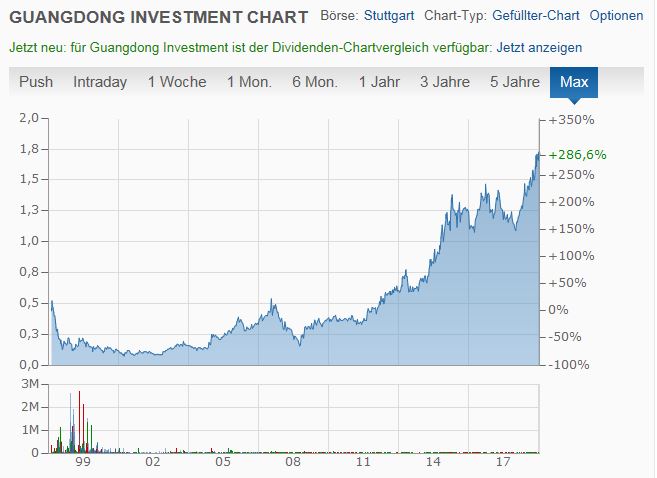Show the 1 Woche chart range
657x478 pixels.
click(x=177, y=82)
